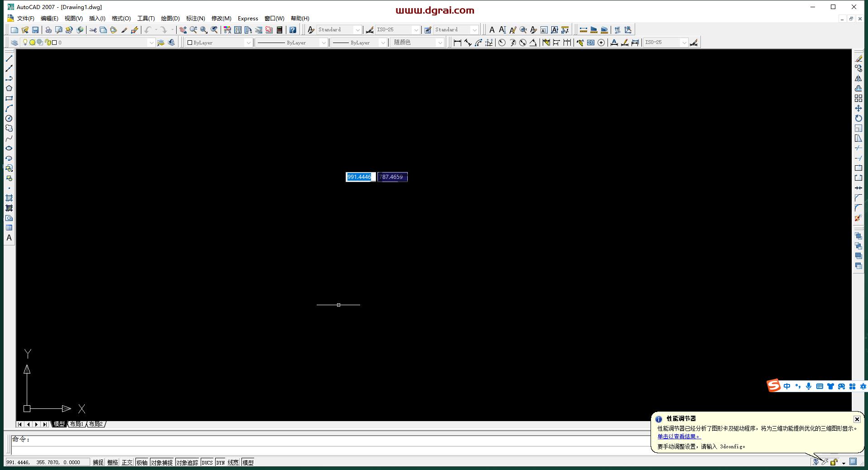This screenshot has height=470, width=868.
Task: Choose the Multiline Text tool (A) on left
Action: click(9, 238)
